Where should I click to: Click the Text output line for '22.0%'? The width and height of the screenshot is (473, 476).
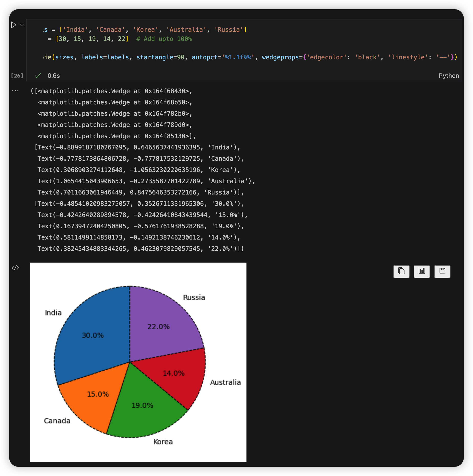[141, 249]
